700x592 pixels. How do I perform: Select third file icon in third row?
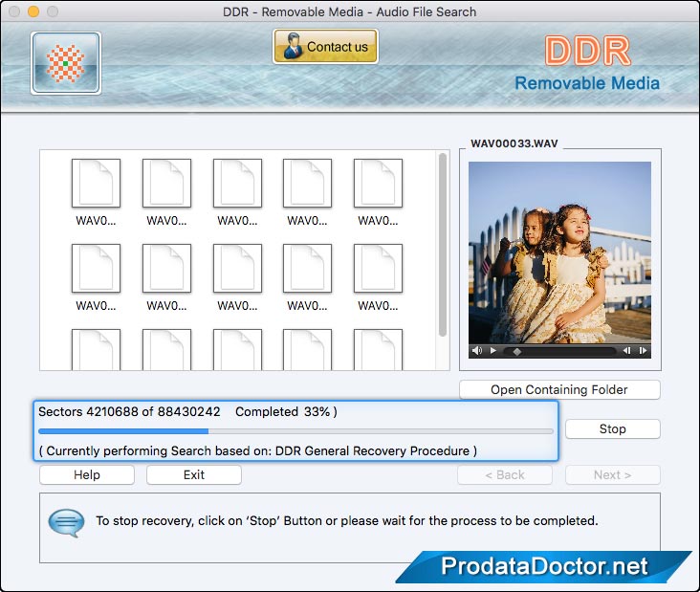(x=237, y=350)
